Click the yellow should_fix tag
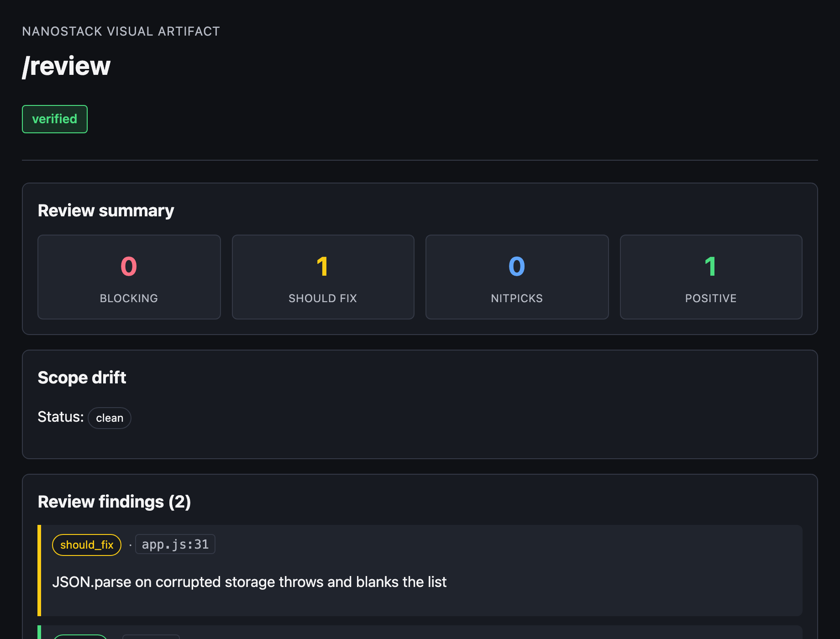840x639 pixels. 87,545
